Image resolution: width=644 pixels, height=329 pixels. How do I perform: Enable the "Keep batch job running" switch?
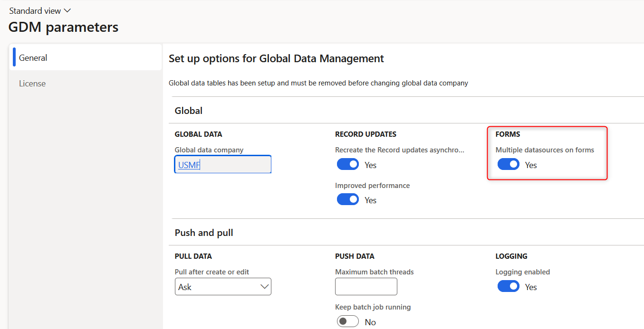[347, 321]
